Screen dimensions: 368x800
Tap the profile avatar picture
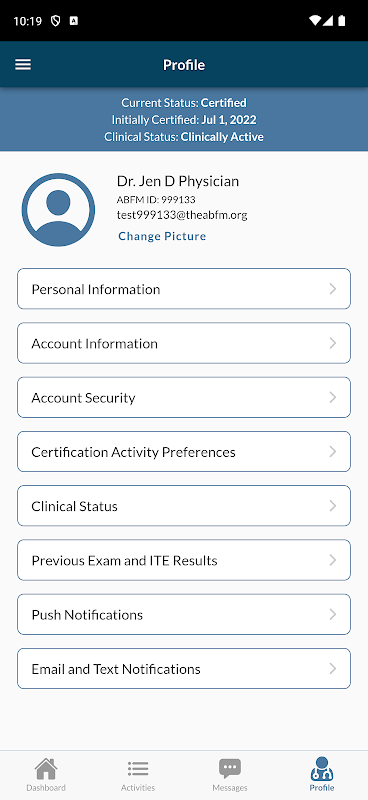click(x=58, y=210)
